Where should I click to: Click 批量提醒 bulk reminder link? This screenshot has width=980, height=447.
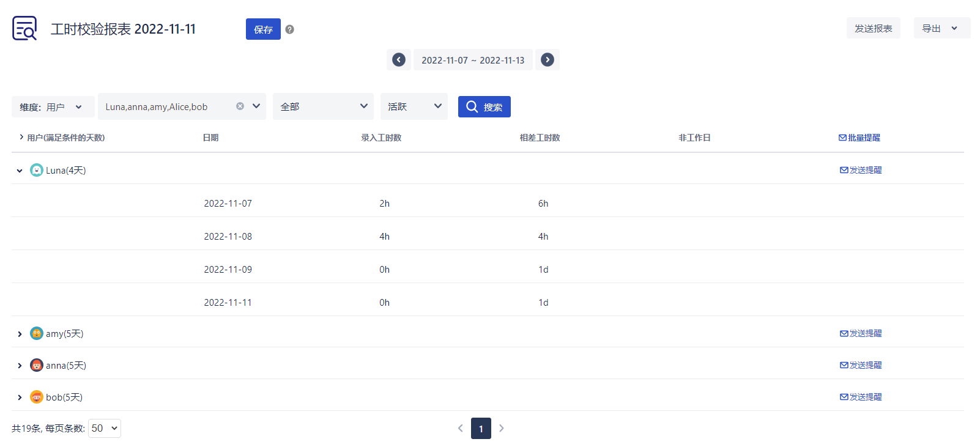click(859, 138)
